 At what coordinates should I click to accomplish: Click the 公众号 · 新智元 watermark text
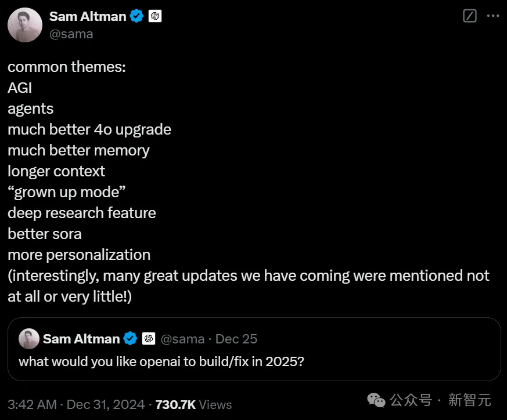coord(440,400)
